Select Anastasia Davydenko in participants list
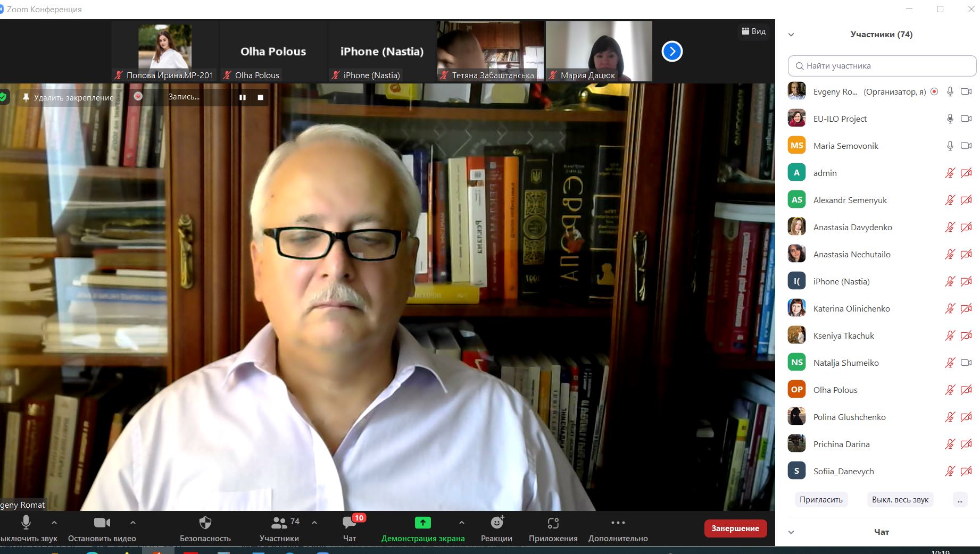This screenshot has height=554, width=980. pos(852,227)
